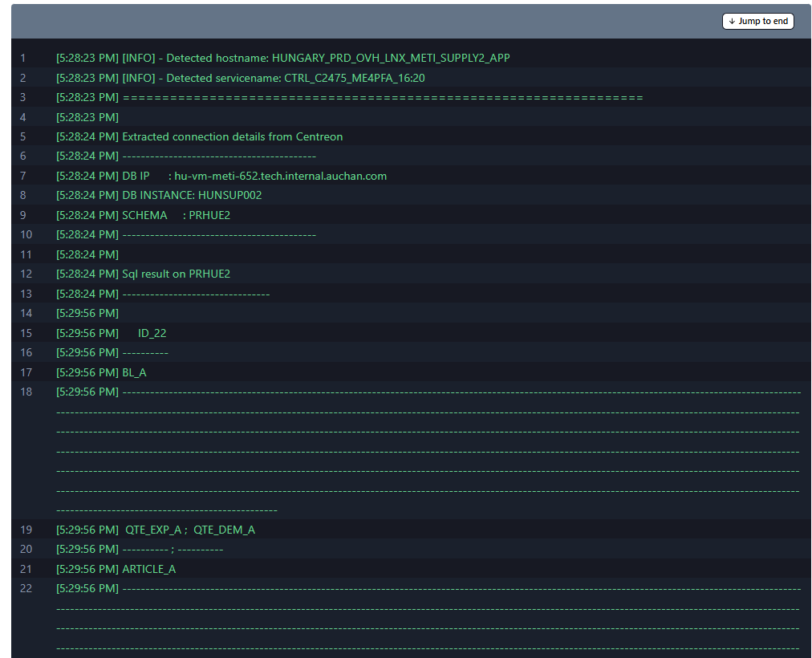
Task: Click the down arrow icon in Jump to end
Action: pyautogui.click(x=732, y=21)
